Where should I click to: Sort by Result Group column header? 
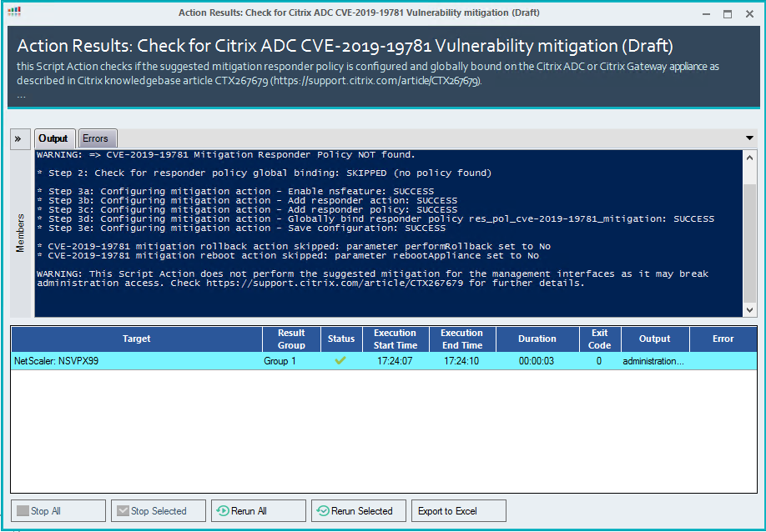pos(291,339)
